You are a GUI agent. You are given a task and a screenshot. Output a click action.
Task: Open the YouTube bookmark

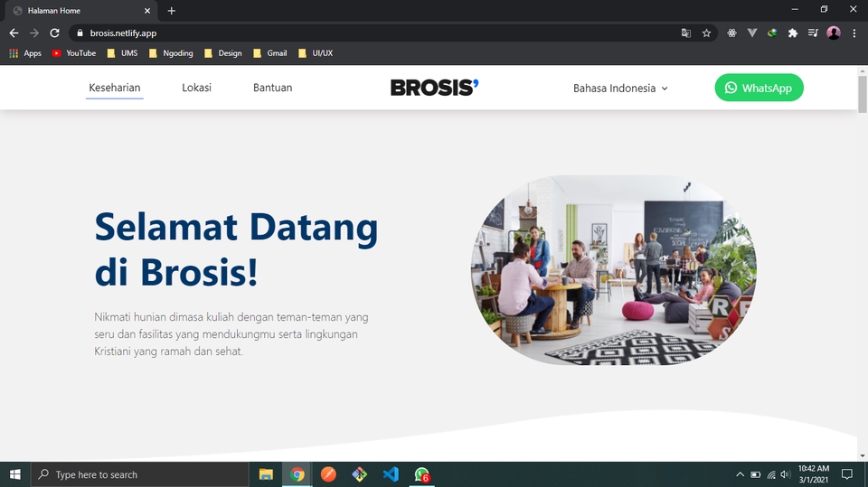coord(74,53)
